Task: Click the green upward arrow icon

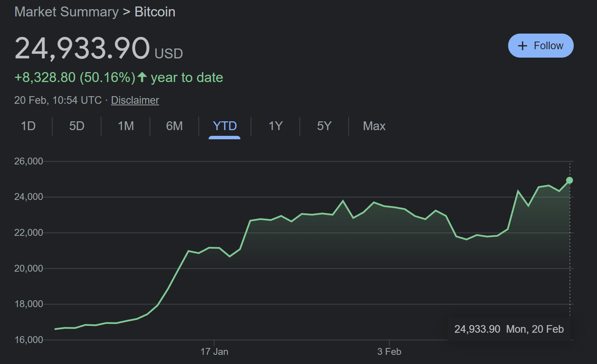Action: [x=142, y=77]
